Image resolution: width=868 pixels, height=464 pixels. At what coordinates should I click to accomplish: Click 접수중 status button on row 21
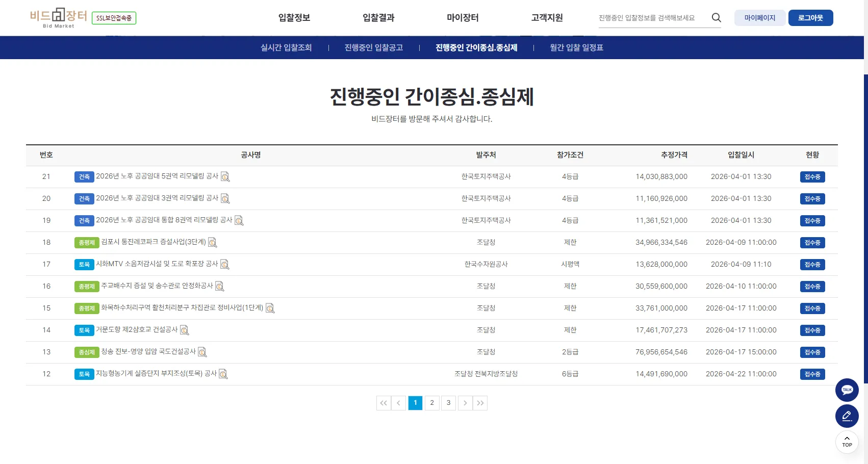point(812,177)
